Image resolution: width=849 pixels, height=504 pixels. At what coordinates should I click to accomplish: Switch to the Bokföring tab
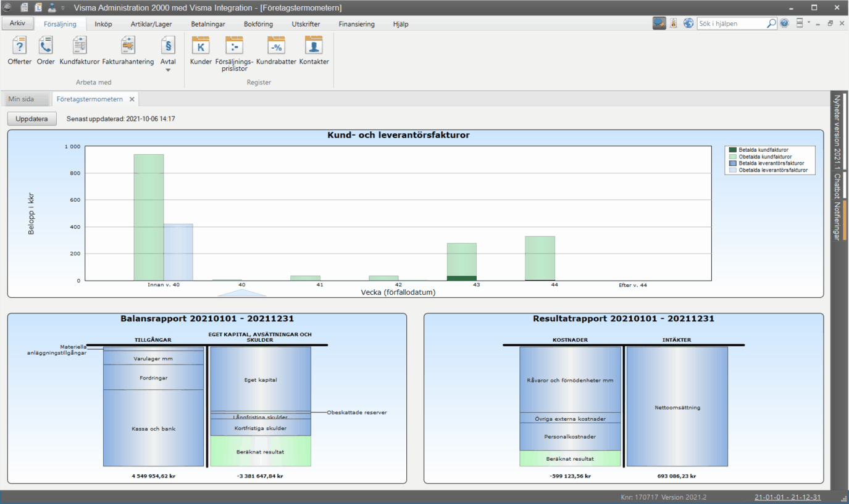(x=259, y=24)
